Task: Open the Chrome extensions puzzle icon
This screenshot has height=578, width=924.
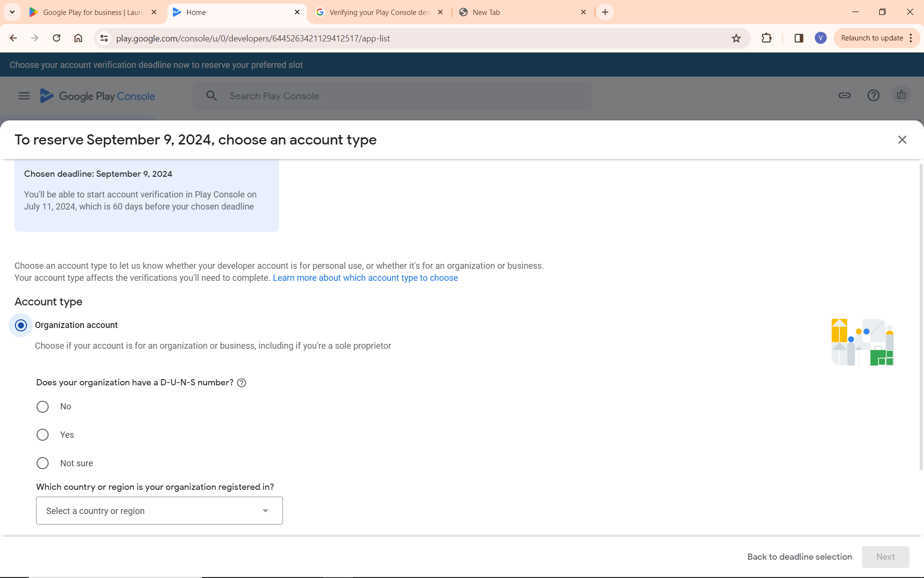Action: (767, 38)
